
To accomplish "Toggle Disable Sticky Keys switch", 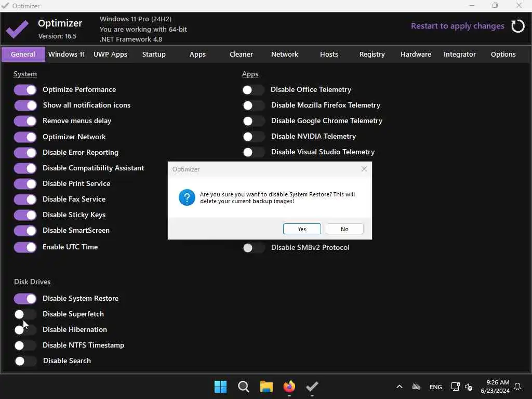I will (x=25, y=215).
